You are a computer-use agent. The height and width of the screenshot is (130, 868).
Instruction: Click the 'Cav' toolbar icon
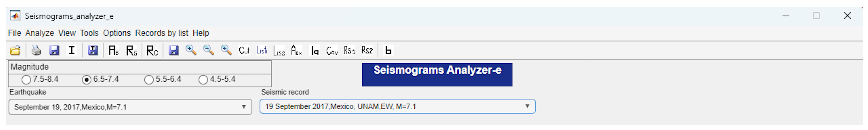(332, 51)
